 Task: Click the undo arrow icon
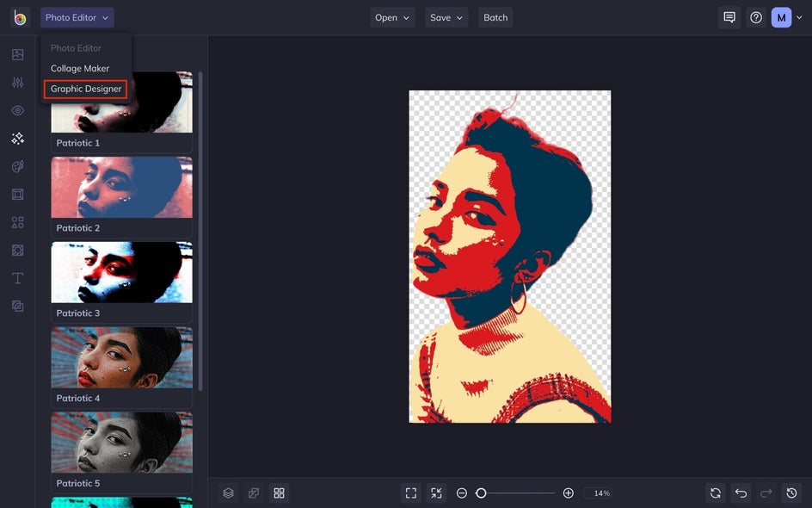click(741, 493)
